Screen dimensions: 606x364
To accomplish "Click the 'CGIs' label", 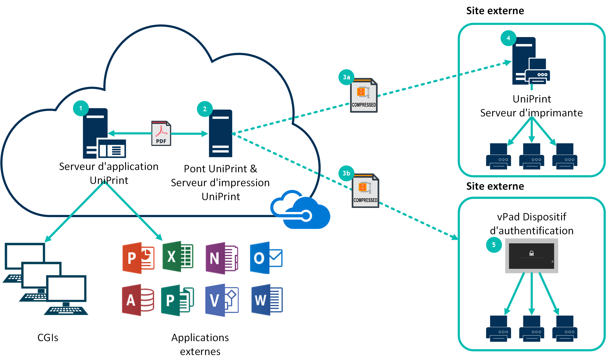I will point(48,338).
